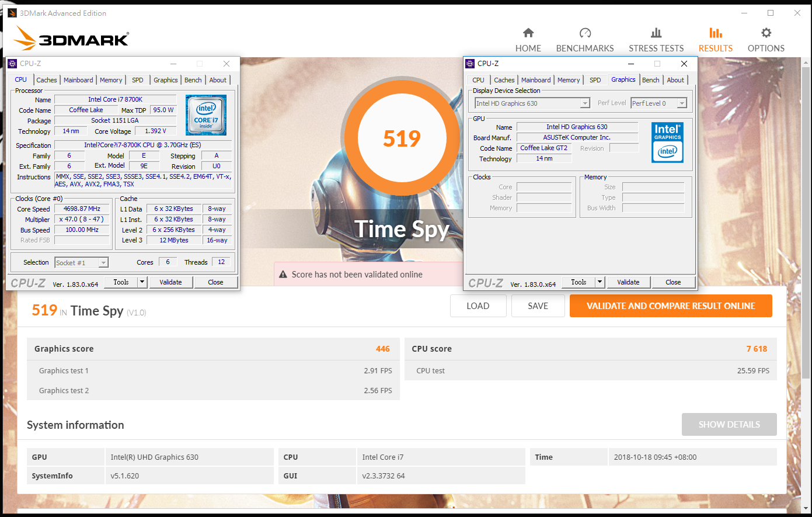This screenshot has height=517, width=812.
Task: Click right CPU-Z window title icon
Action: [470, 64]
